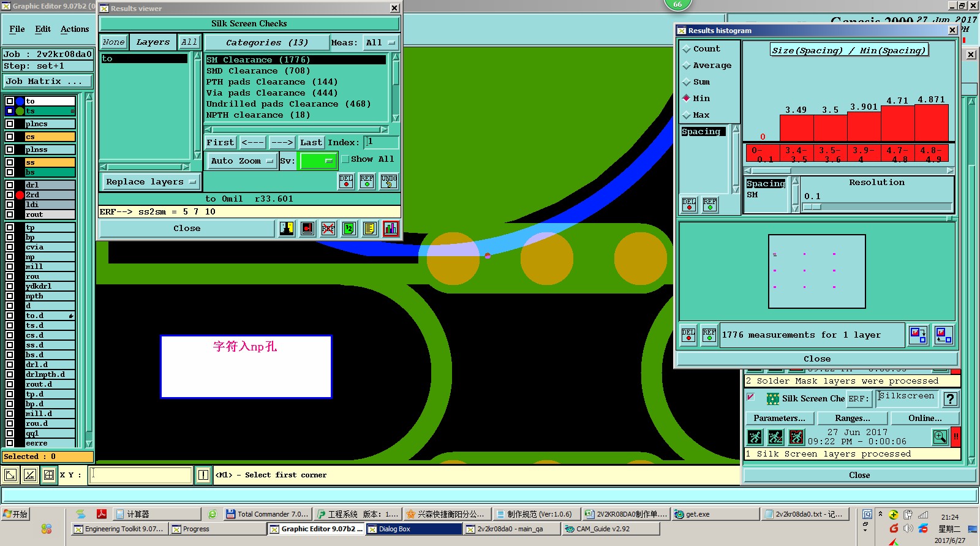Viewport: 980px width, 546px height.
Task: Open the File menu
Action: click(17, 29)
